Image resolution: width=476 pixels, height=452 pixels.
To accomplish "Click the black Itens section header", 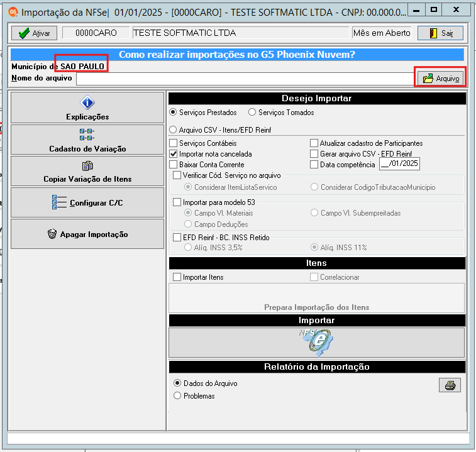I will coord(317,263).
